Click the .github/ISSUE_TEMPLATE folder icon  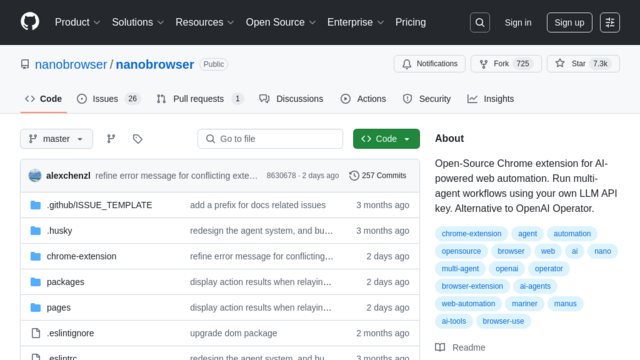(x=36, y=205)
